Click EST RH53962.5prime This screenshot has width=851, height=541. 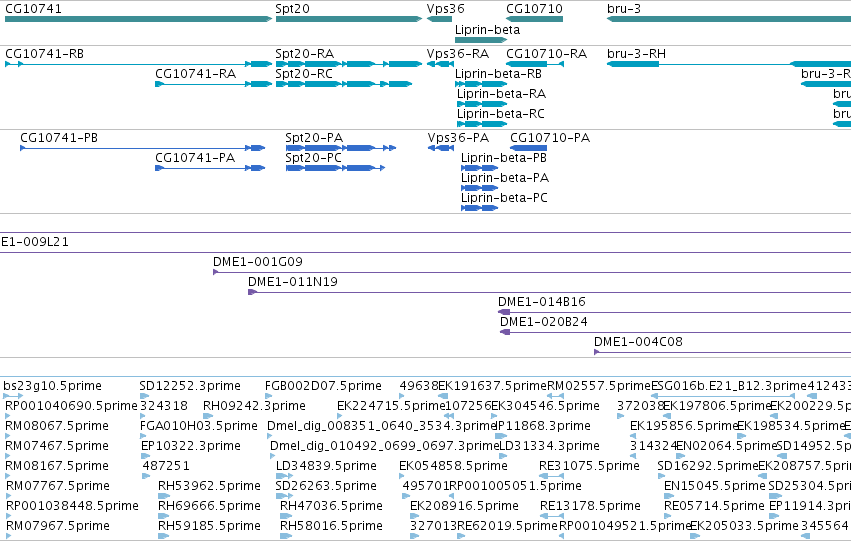(x=209, y=487)
